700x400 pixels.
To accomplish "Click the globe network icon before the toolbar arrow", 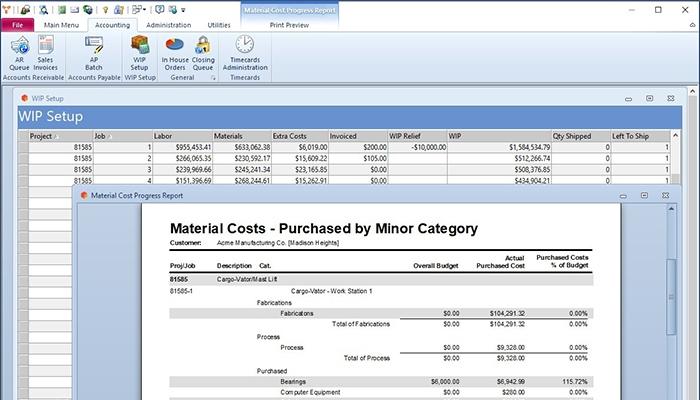I will (173, 9).
